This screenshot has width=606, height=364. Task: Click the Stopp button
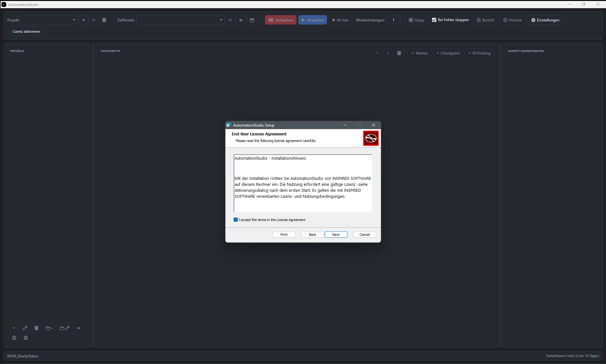click(x=417, y=20)
